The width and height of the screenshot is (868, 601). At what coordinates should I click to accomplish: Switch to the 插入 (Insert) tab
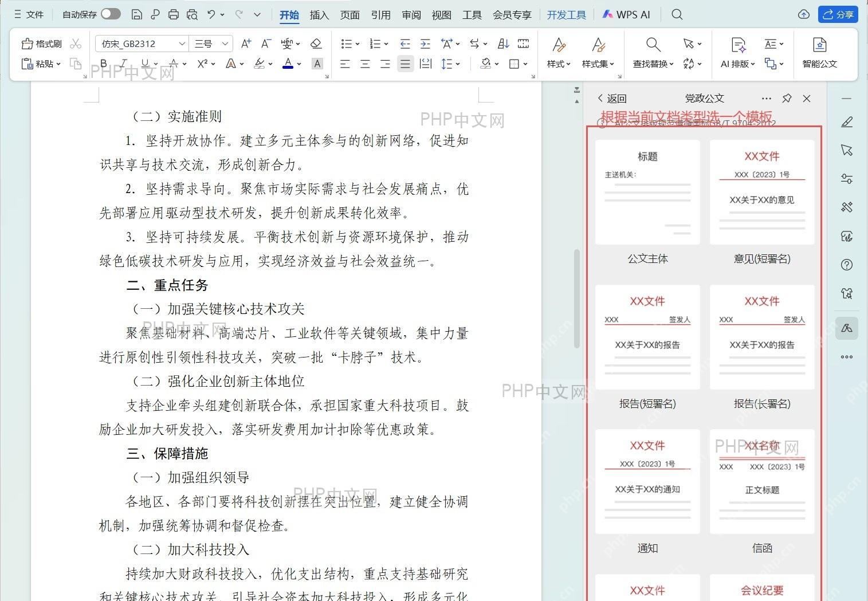[319, 15]
